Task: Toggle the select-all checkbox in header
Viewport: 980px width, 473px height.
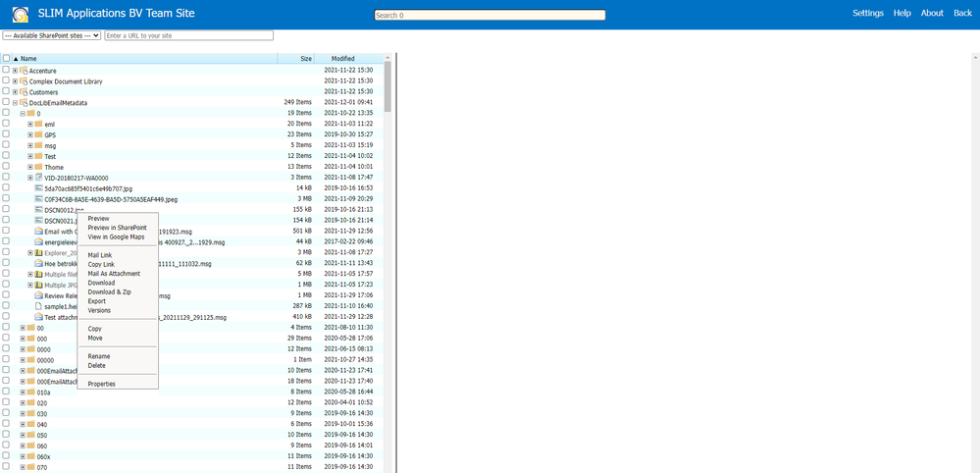Action: pyautogui.click(x=6, y=58)
